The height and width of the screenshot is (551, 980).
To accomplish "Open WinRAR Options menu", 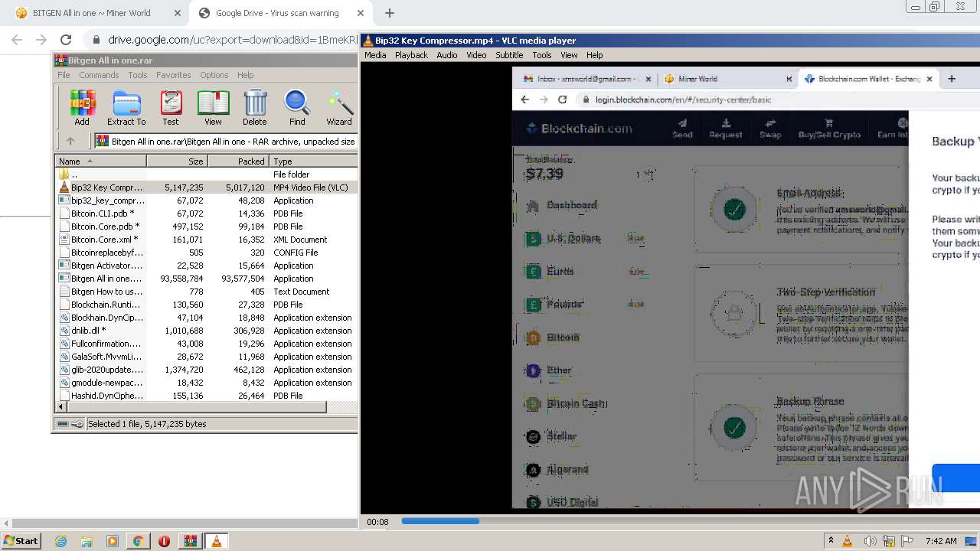I will tap(214, 75).
